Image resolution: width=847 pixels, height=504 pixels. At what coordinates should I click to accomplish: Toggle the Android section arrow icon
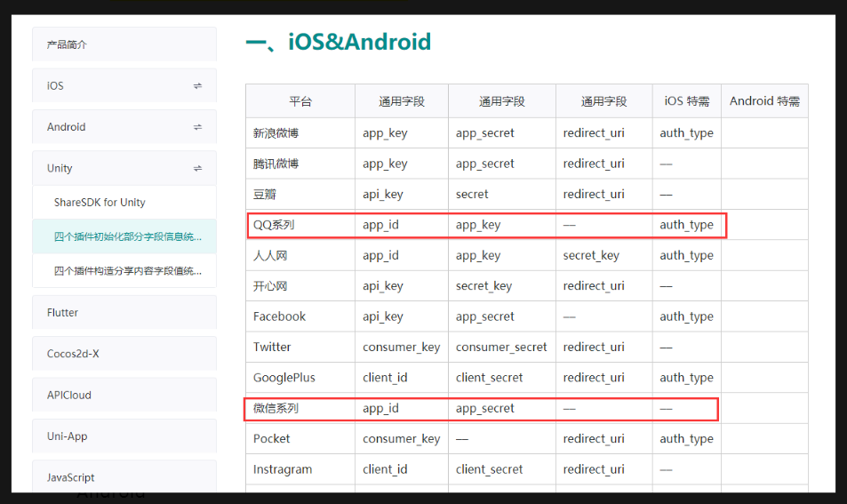tap(197, 127)
